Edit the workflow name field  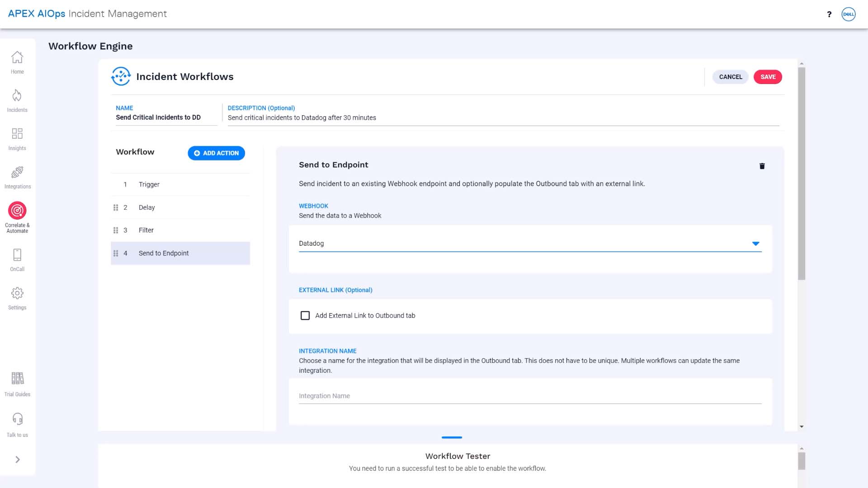pyautogui.click(x=166, y=117)
